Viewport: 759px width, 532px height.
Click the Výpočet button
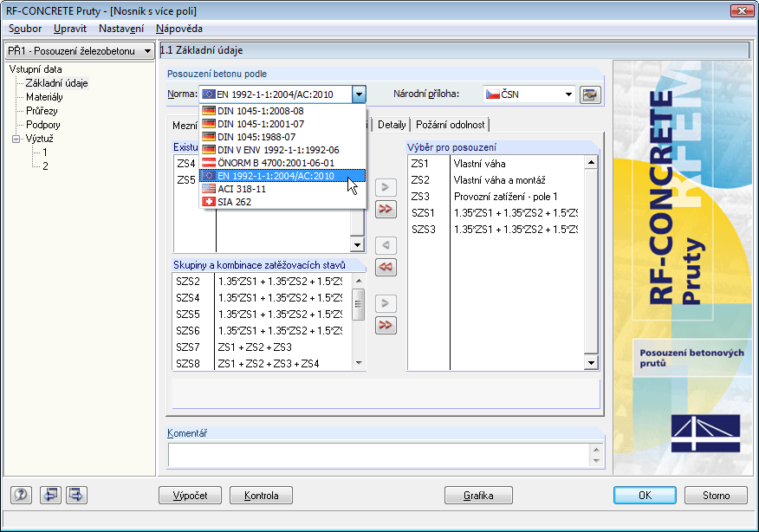click(191, 496)
